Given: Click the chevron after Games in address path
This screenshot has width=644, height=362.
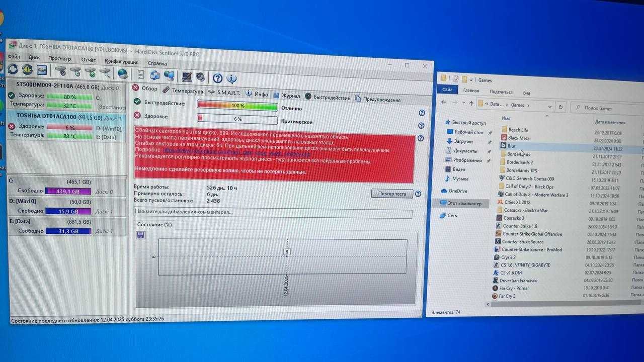Looking at the screenshot, I should [528, 106].
